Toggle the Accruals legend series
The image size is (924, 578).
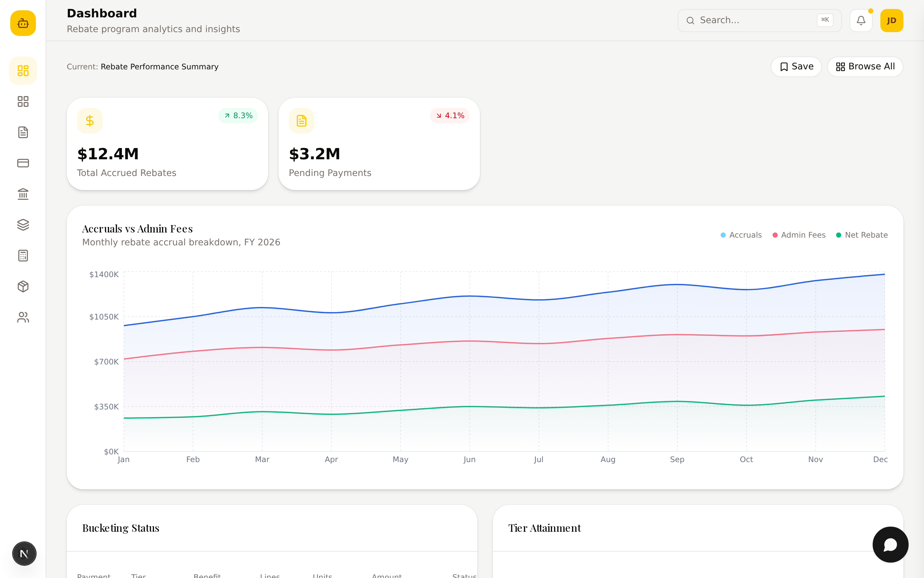741,235
